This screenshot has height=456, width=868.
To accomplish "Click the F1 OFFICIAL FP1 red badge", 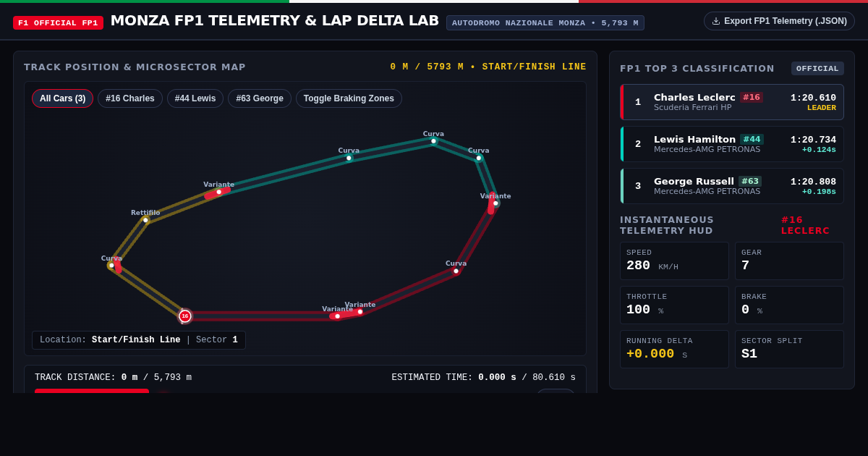I will (x=58, y=22).
